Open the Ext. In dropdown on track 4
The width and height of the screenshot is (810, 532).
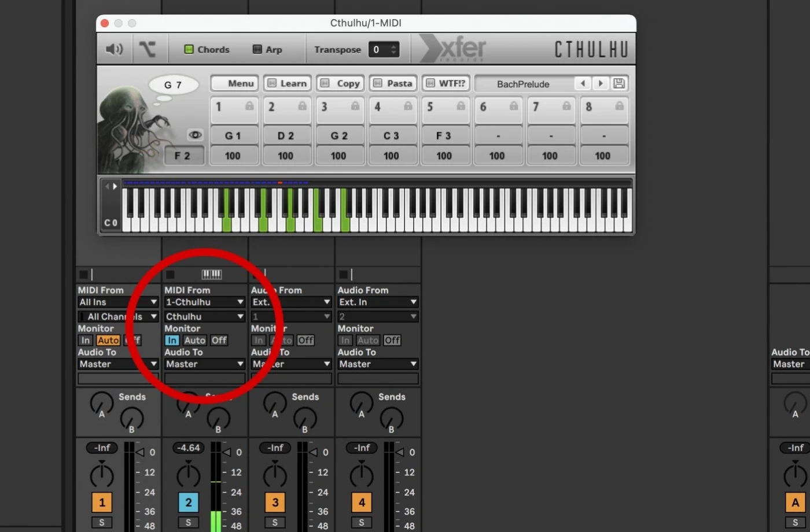pos(378,302)
